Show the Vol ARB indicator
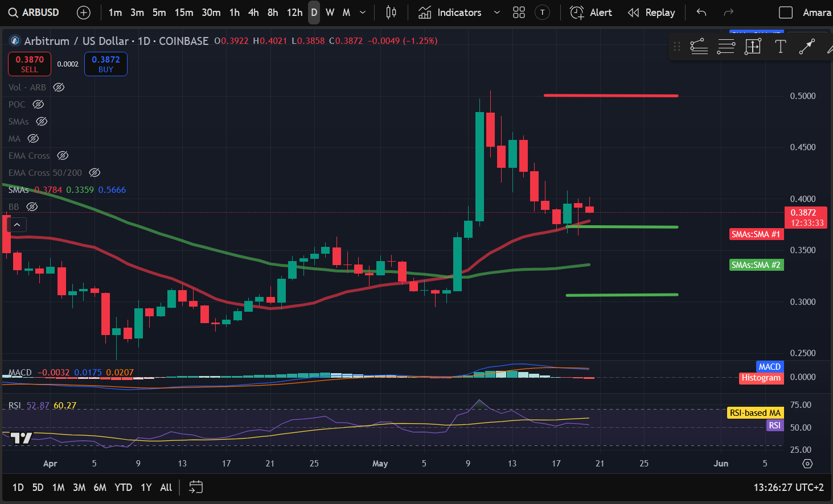 59,87
